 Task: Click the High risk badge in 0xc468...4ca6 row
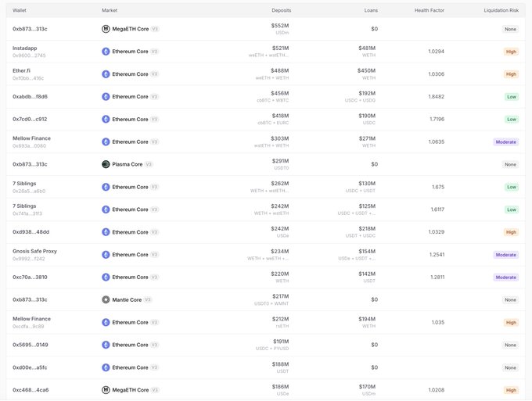pos(511,390)
